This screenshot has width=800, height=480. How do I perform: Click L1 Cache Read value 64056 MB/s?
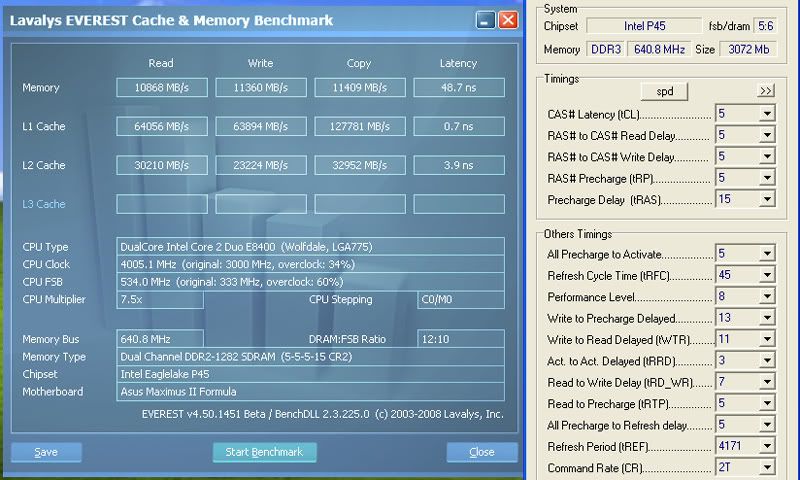162,126
